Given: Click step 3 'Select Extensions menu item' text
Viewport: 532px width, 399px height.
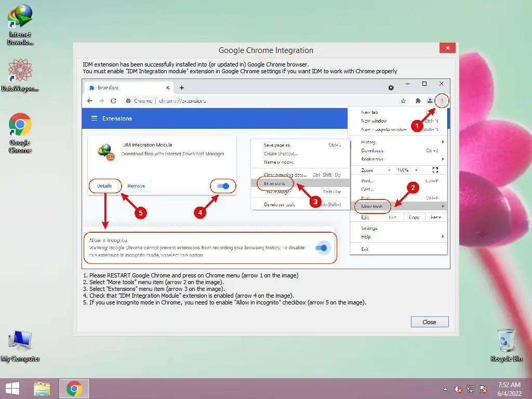Looking at the screenshot, I should pyautogui.click(x=154, y=289).
